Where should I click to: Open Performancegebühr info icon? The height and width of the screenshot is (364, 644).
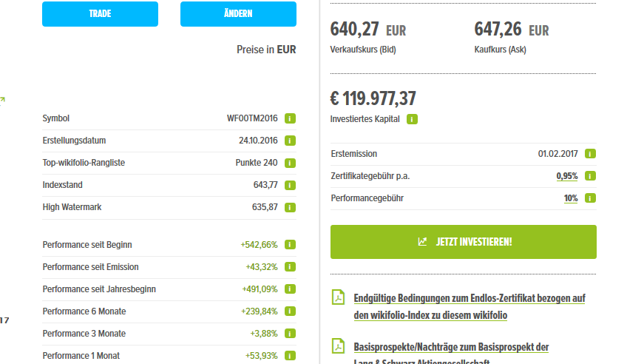tap(590, 198)
